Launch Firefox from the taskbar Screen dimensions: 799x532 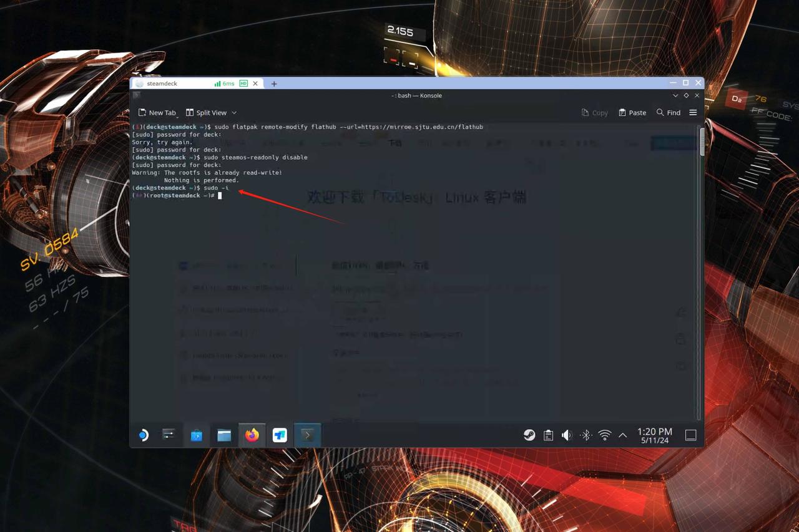tap(252, 435)
